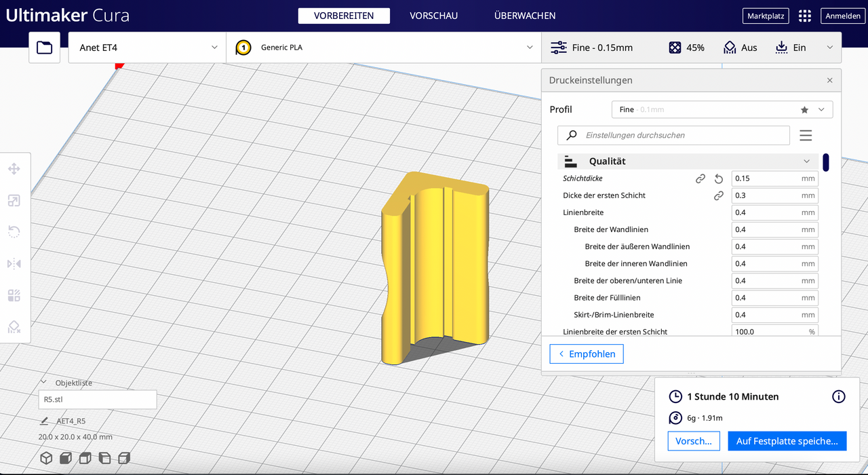Switch to the VORSCHAU tab

tap(433, 16)
